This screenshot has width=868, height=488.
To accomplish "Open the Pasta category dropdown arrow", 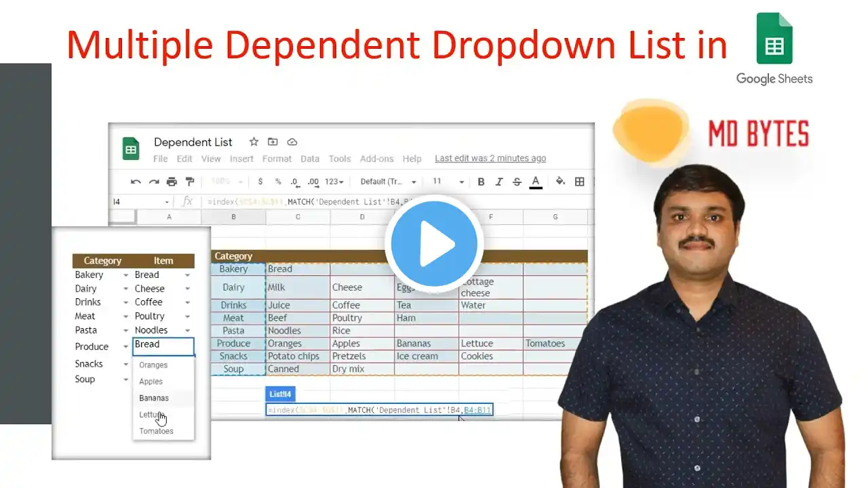I will coord(125,330).
